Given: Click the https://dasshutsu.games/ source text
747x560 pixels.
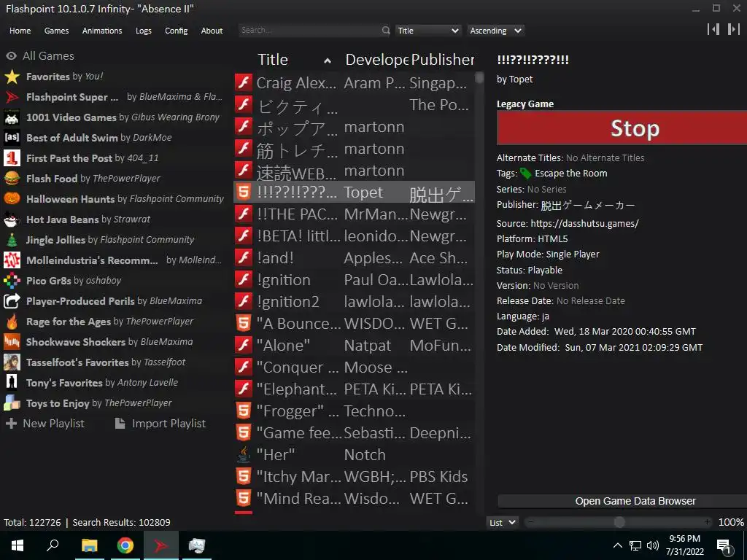Looking at the screenshot, I should [x=584, y=223].
